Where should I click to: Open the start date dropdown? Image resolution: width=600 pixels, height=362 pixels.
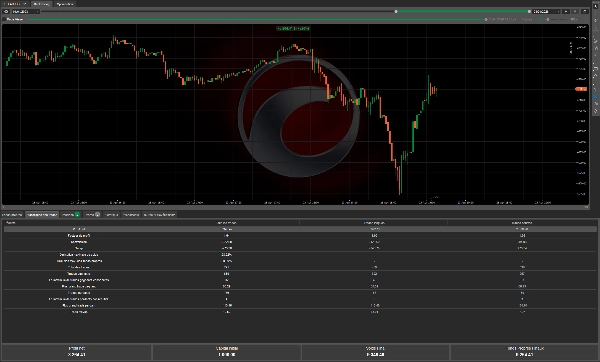pos(25,11)
